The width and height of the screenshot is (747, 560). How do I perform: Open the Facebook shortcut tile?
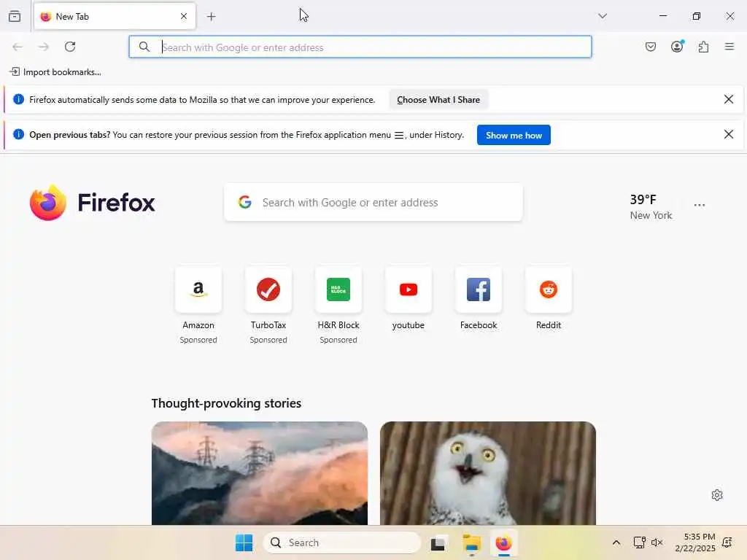tap(479, 289)
